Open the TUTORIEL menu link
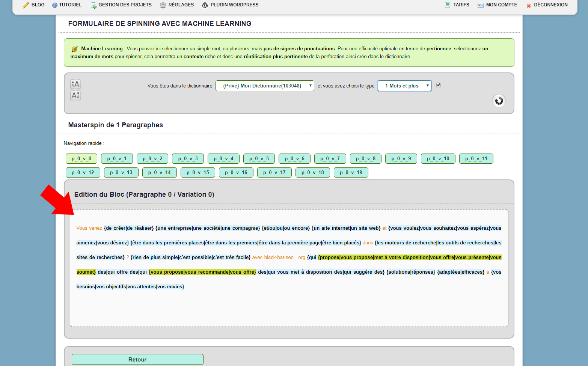This screenshot has height=366, width=588. (x=70, y=5)
